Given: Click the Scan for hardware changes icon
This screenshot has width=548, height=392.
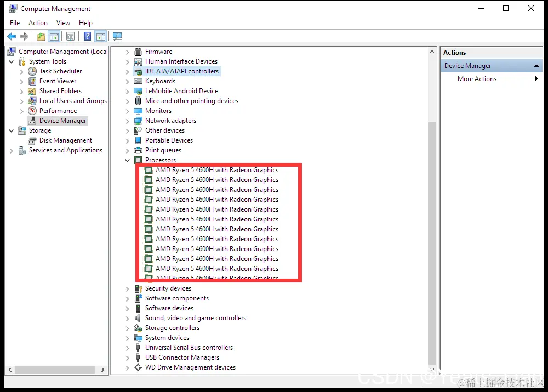Looking at the screenshot, I should point(117,36).
